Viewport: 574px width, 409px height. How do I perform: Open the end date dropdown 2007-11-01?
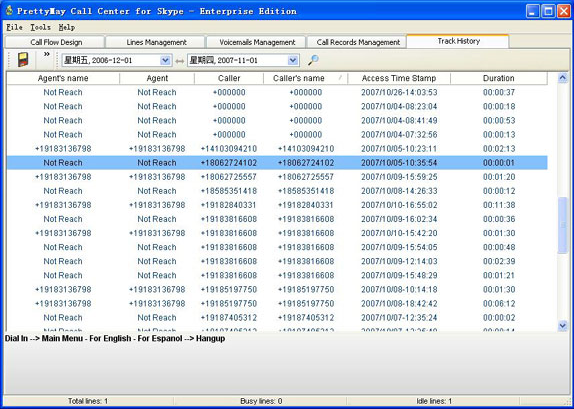[293, 60]
